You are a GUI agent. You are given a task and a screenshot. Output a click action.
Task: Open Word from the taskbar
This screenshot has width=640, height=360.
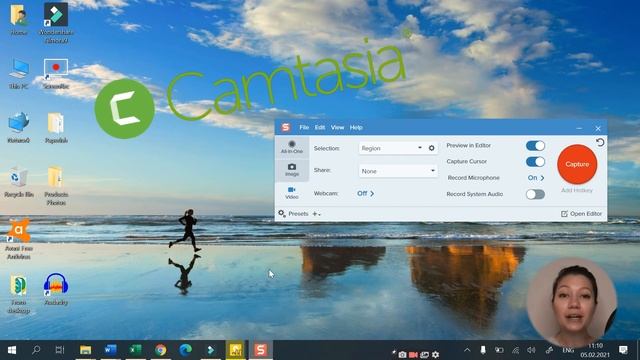pyautogui.click(x=110, y=350)
